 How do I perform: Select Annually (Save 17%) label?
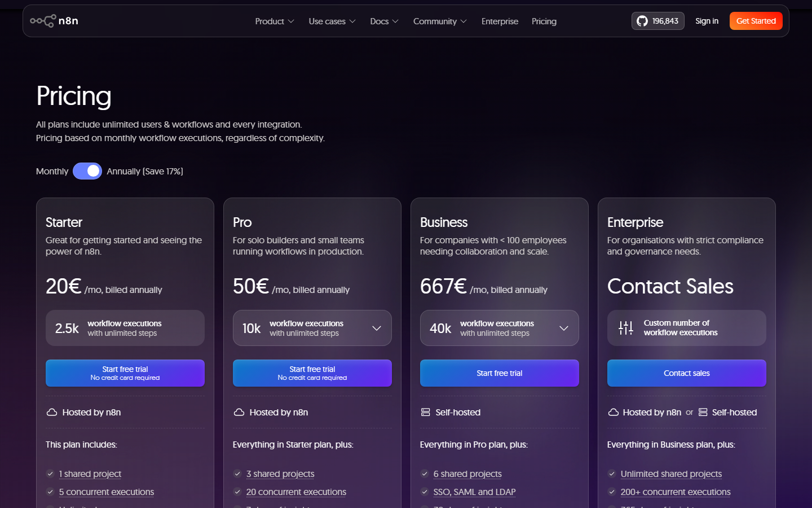[145, 171]
